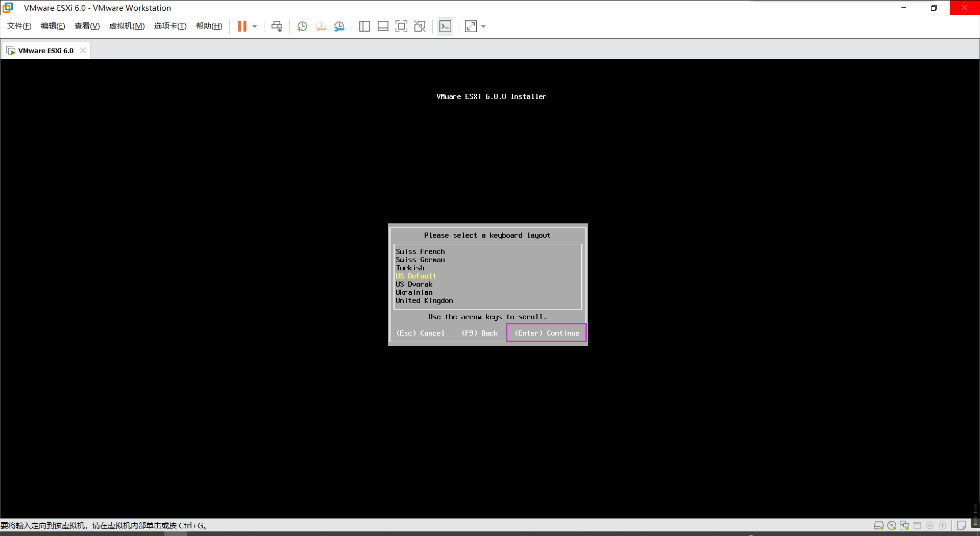Minimize the VMware Workstation window
Screen dimensions: 980x536
903,8
